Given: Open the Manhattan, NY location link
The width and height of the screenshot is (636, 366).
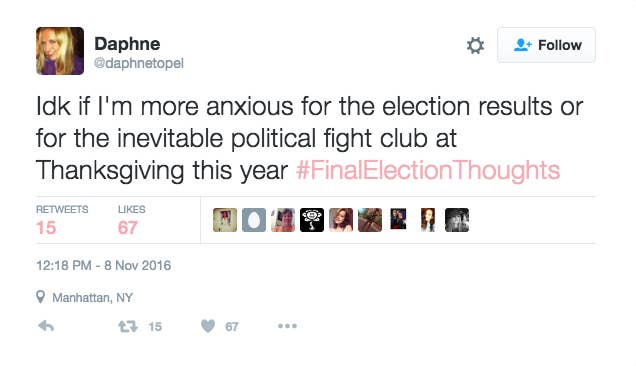Looking at the screenshot, I should tap(92, 298).
